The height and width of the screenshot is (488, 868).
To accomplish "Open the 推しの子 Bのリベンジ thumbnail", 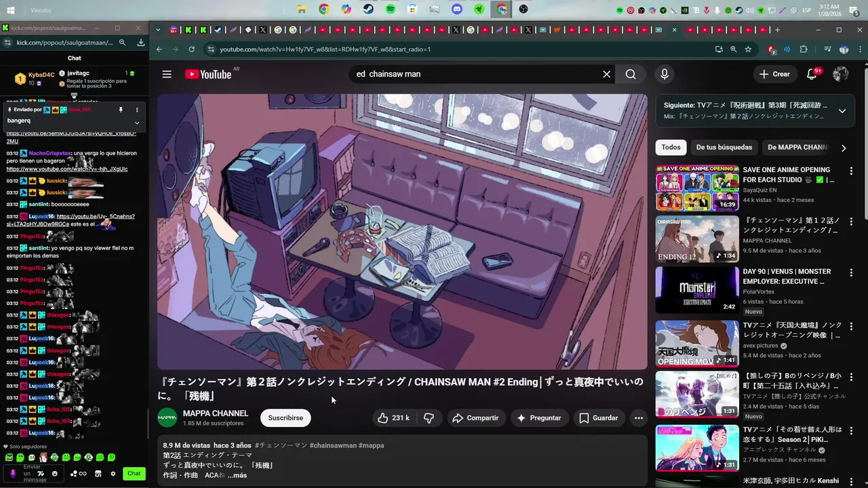I will tap(697, 394).
